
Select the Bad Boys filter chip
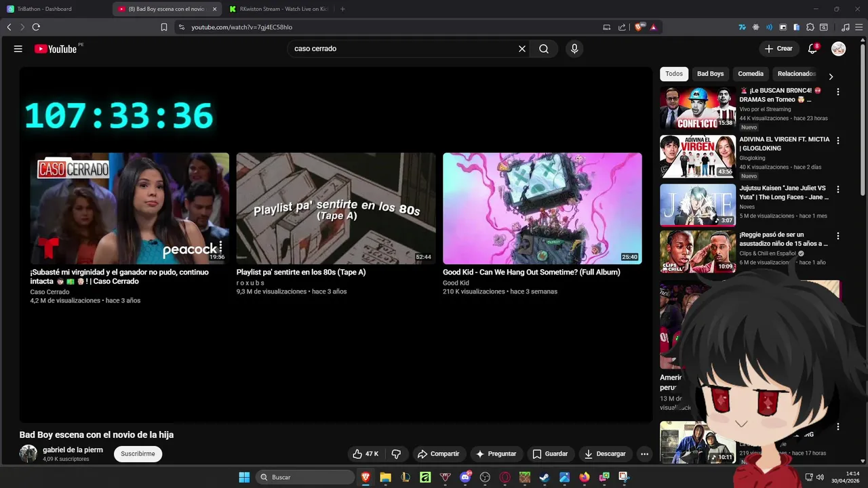(710, 74)
